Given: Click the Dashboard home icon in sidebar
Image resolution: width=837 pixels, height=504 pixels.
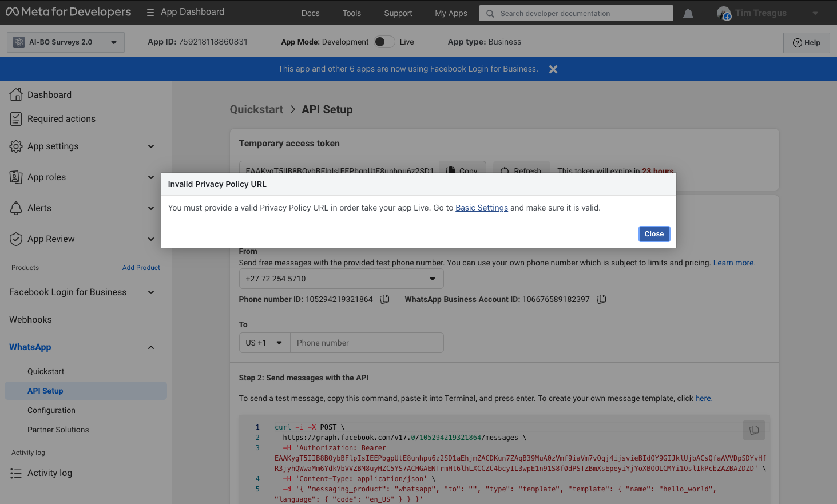Looking at the screenshot, I should coord(16,94).
